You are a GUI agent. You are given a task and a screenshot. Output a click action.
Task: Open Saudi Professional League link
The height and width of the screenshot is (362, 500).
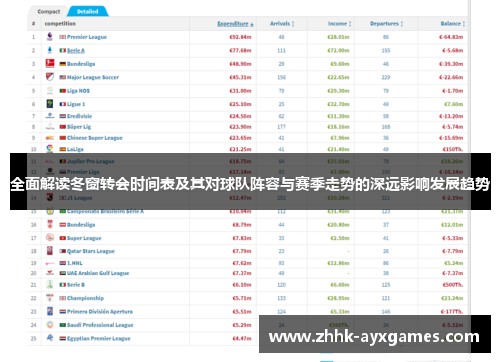(x=100, y=325)
